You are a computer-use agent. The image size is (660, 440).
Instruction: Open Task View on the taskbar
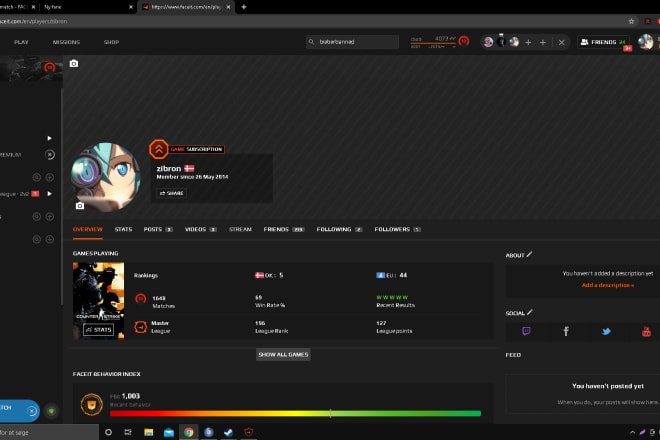(128, 432)
